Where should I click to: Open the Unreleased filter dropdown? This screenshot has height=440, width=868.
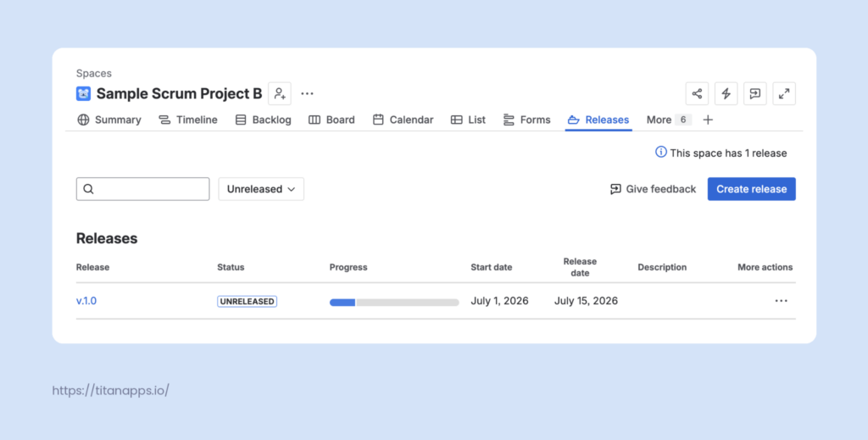pyautogui.click(x=261, y=189)
